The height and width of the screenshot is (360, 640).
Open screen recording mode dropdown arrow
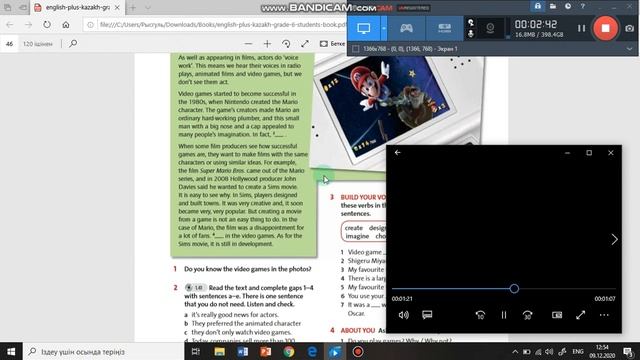click(384, 28)
